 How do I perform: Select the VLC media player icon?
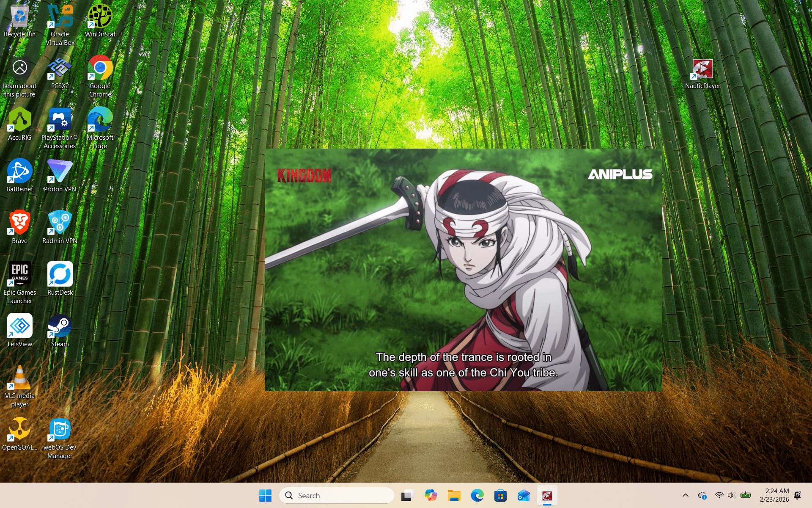pos(19,379)
